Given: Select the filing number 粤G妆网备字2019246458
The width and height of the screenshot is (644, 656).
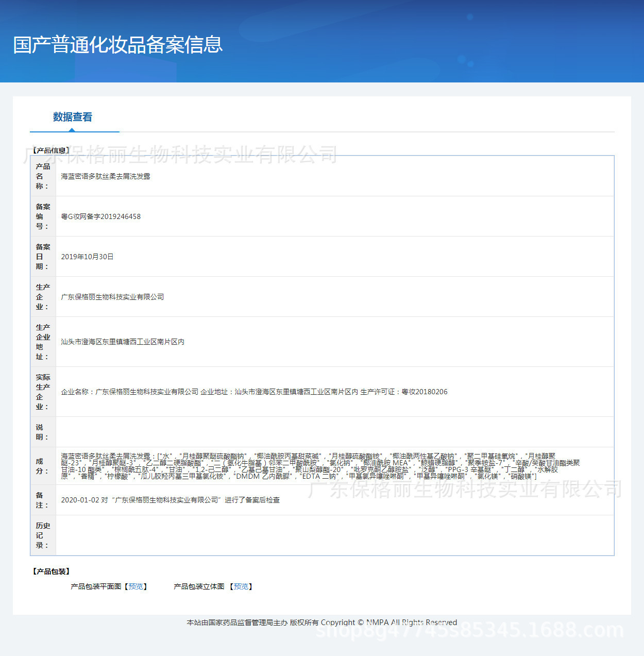Looking at the screenshot, I should [101, 216].
